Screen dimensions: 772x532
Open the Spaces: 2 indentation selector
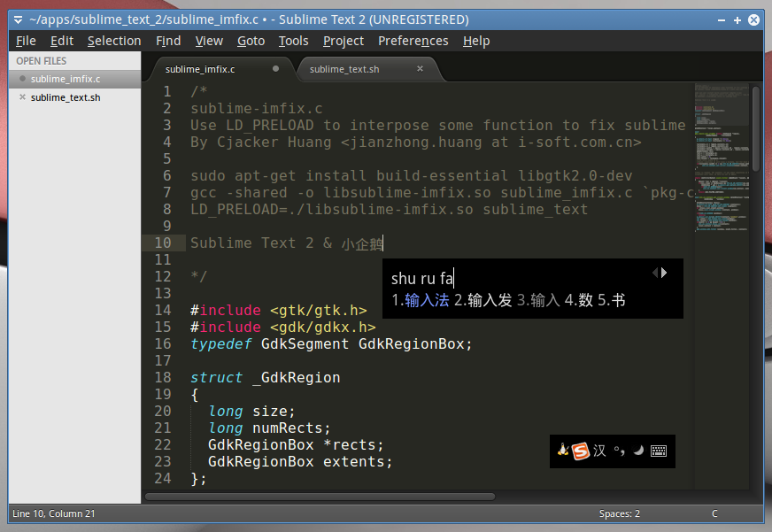(620, 513)
